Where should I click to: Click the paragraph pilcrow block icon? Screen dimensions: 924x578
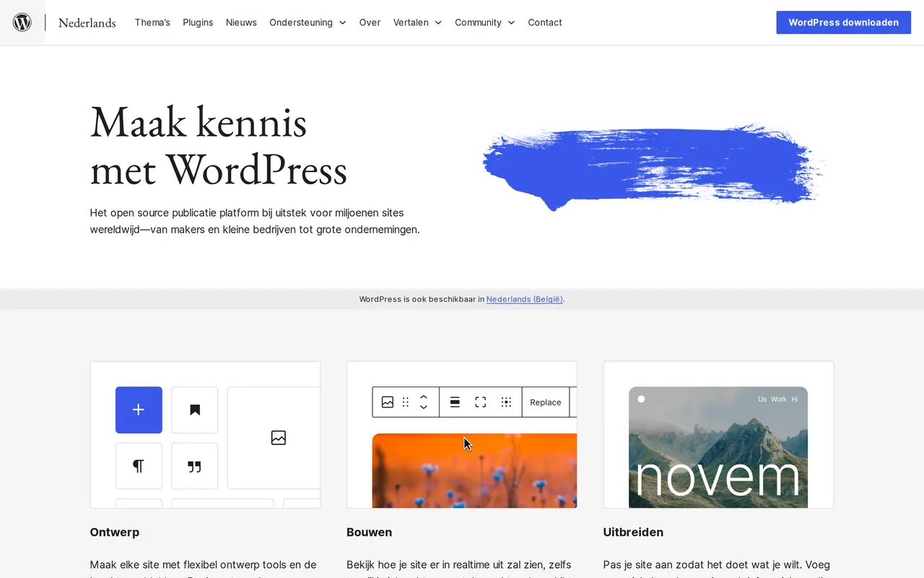click(x=139, y=466)
